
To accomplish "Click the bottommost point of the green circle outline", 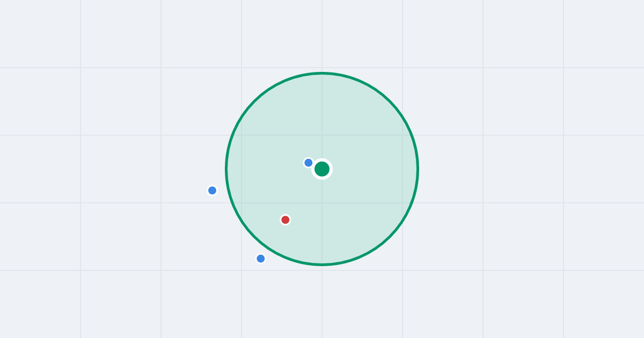I will pos(322,264).
